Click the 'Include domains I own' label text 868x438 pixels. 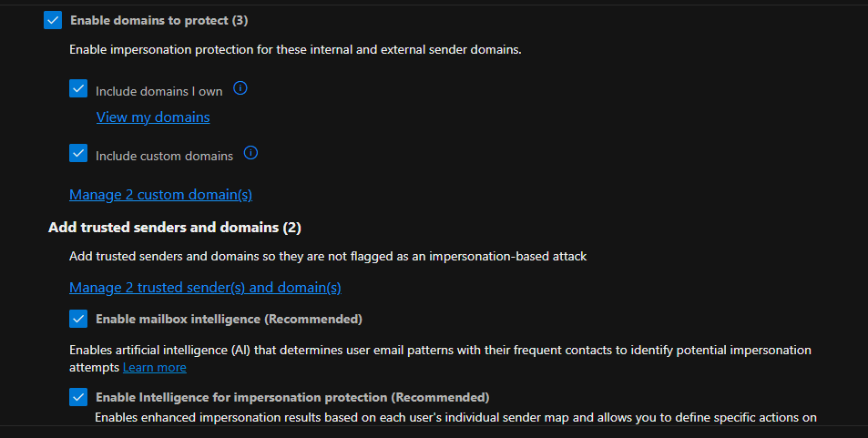(x=159, y=91)
